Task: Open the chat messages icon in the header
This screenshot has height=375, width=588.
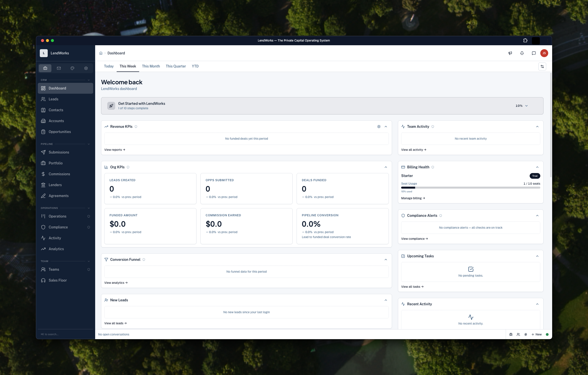Action: [x=534, y=53]
